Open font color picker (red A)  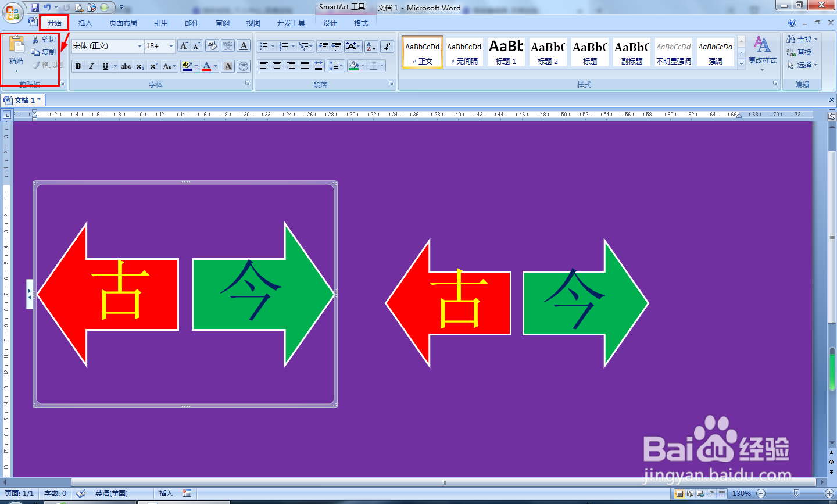[x=209, y=66]
